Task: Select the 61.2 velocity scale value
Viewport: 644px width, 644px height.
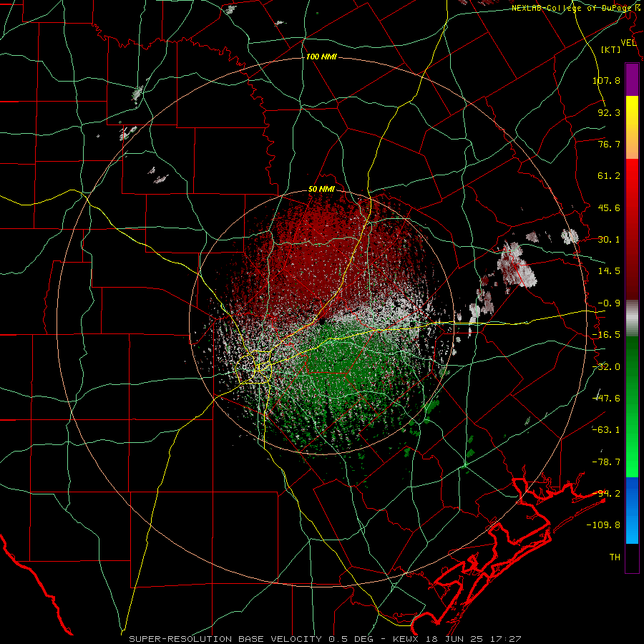Action: tap(609, 176)
